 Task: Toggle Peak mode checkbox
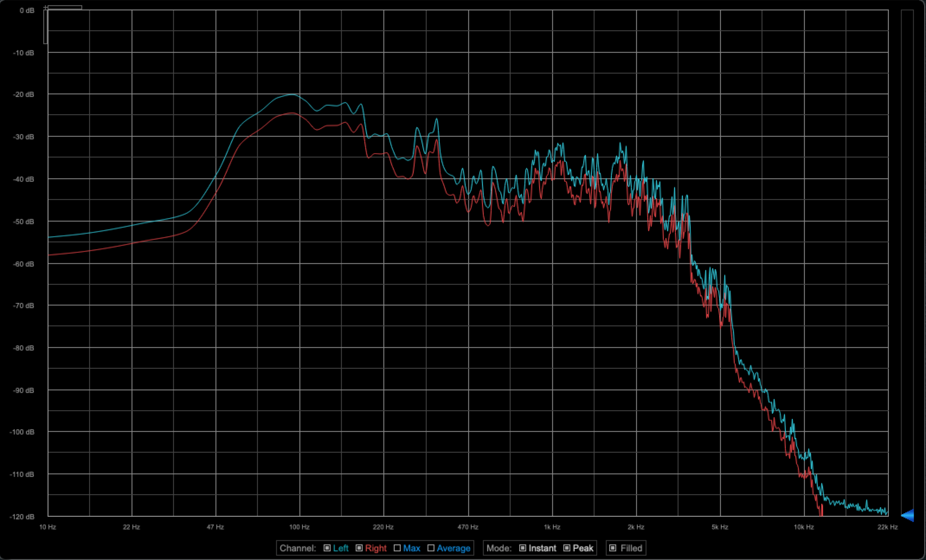tap(567, 548)
